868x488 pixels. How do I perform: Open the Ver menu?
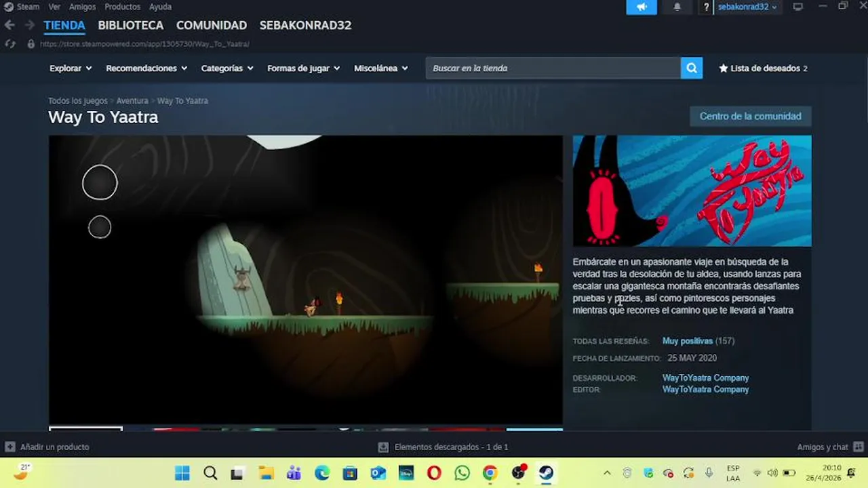54,7
